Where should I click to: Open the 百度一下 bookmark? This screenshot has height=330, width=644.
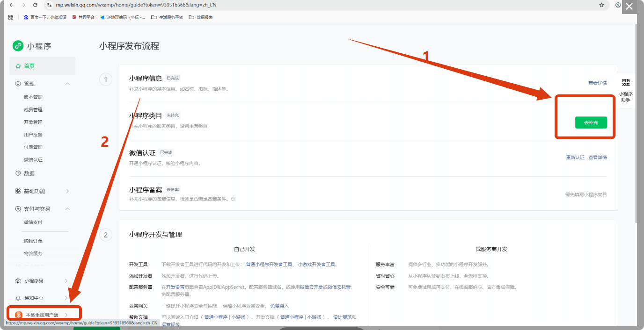coord(45,17)
